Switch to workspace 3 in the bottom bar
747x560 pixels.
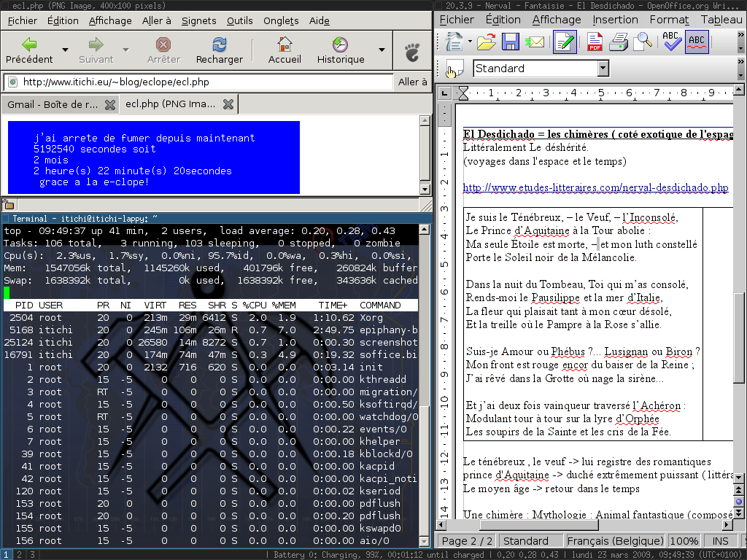(32, 555)
